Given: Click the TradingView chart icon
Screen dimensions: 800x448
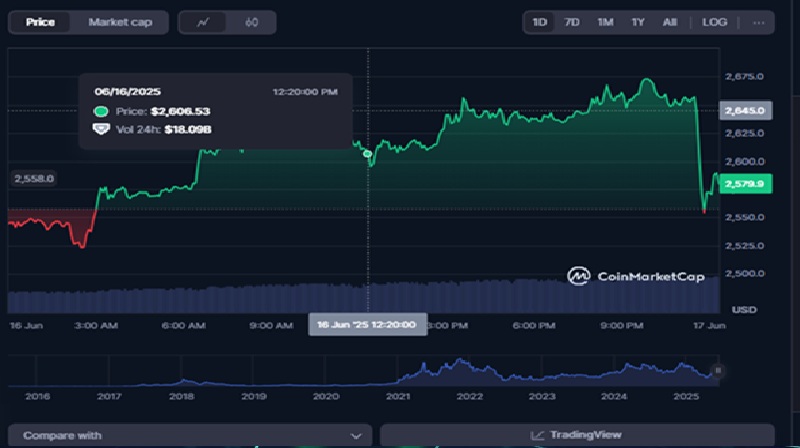Looking at the screenshot, I should point(538,435).
